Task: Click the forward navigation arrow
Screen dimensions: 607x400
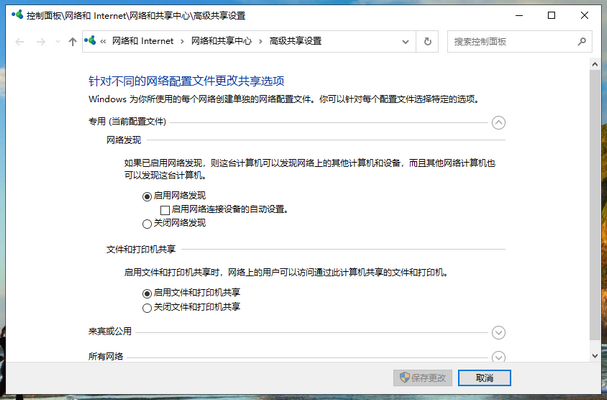Action: point(40,42)
